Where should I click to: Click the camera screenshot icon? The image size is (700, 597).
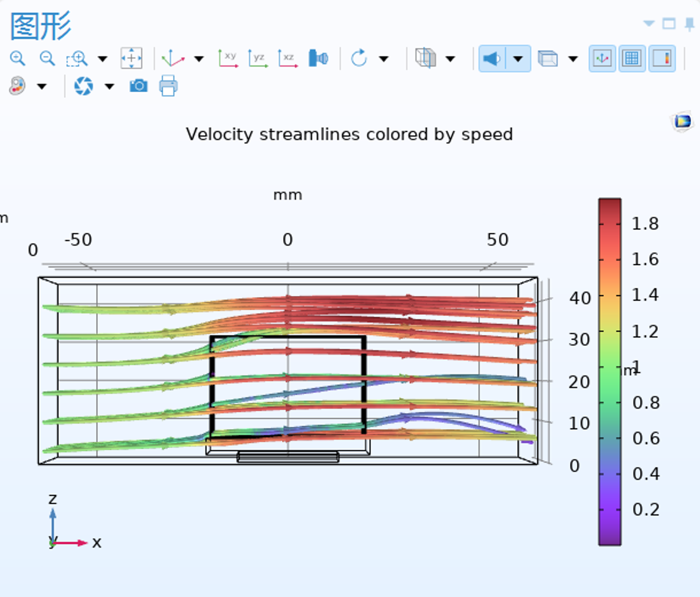pos(138,86)
